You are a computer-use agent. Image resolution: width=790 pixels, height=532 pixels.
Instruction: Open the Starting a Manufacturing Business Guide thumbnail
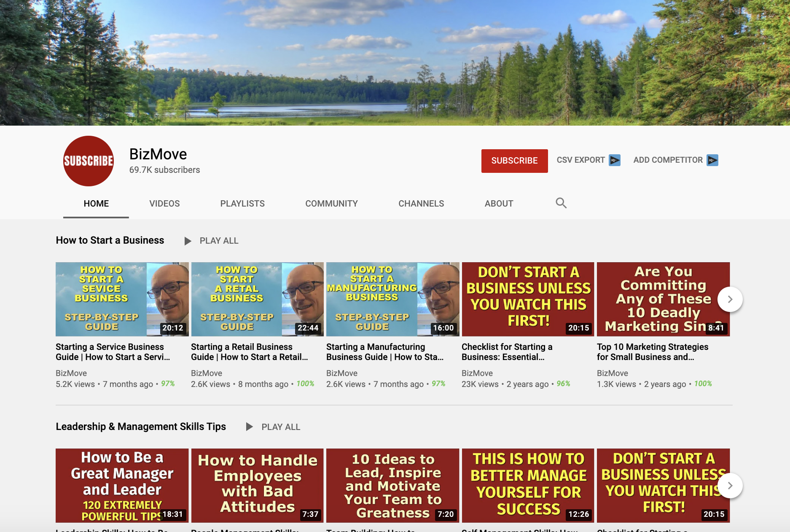(392, 299)
